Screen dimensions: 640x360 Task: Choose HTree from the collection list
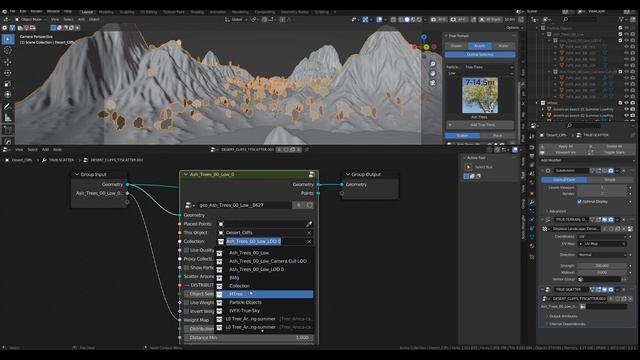[264, 294]
